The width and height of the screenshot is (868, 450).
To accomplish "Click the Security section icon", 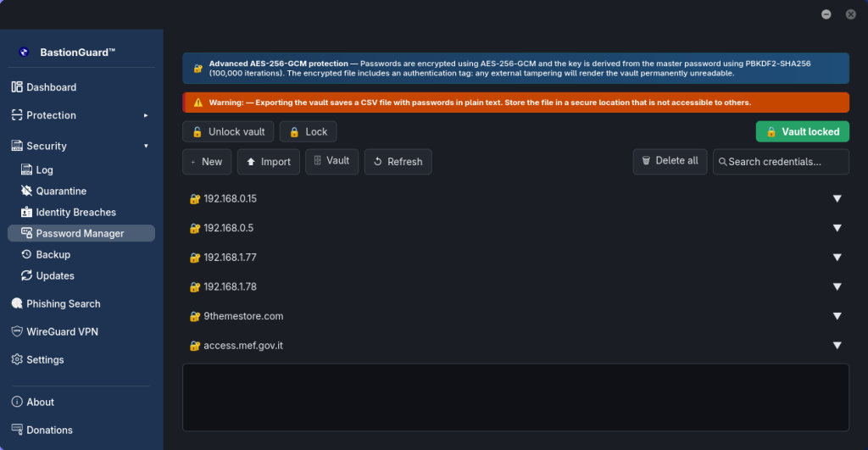I will pyautogui.click(x=17, y=146).
